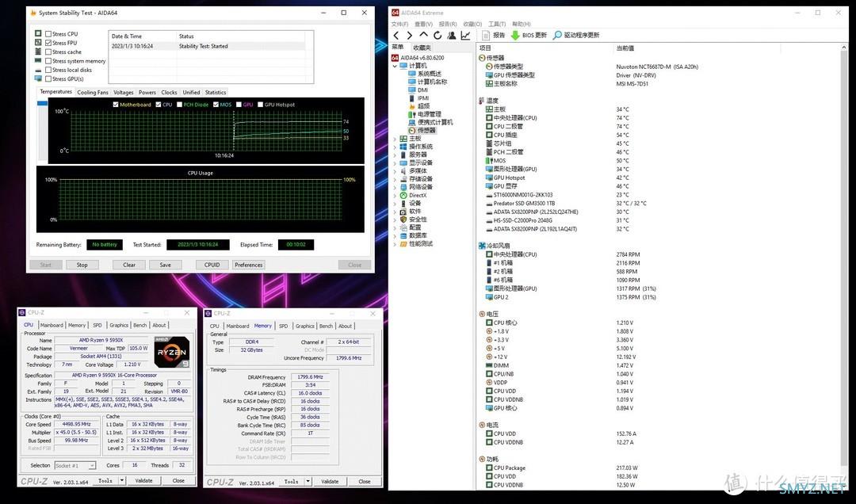Viewport: 856px width, 504px height.
Task: Click Validate in CPU-Z CPU window
Action: point(143,480)
